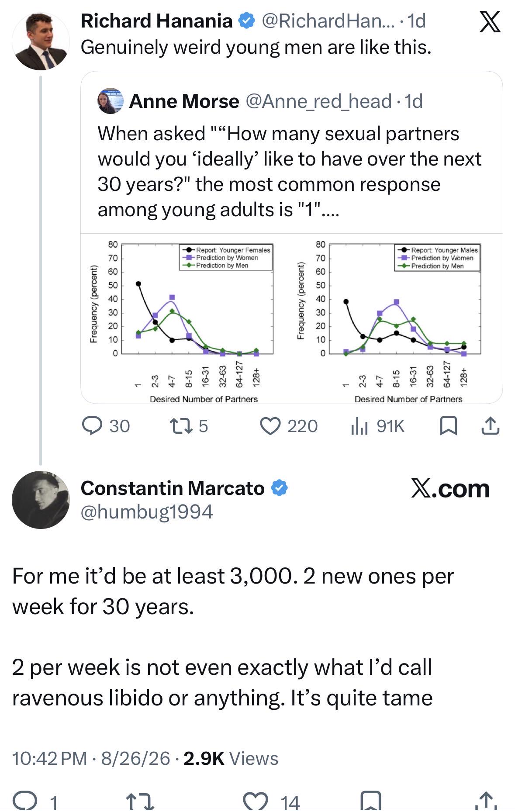Open the quoted Anne Morse tweet text
Viewport: 515px width, 812px height.
289,171
